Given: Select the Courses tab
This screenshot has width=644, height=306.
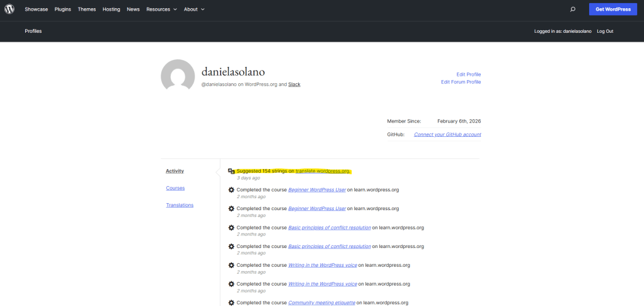Looking at the screenshot, I should tap(175, 188).
